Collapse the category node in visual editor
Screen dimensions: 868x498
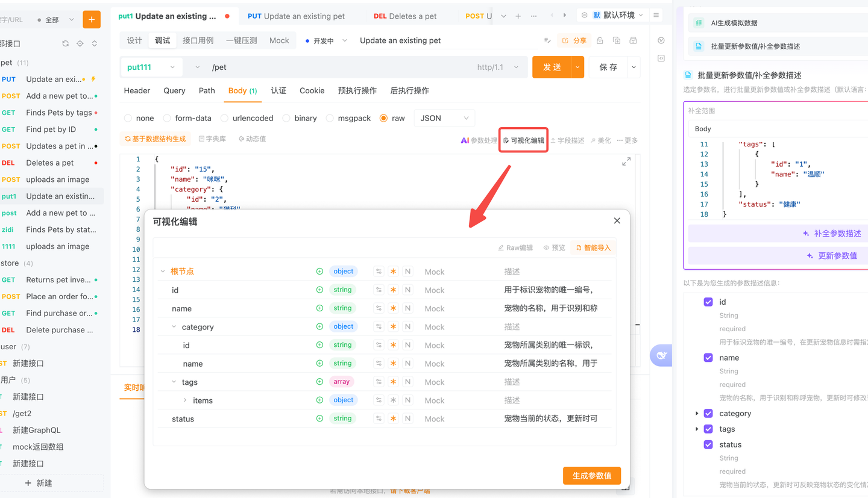(x=173, y=326)
